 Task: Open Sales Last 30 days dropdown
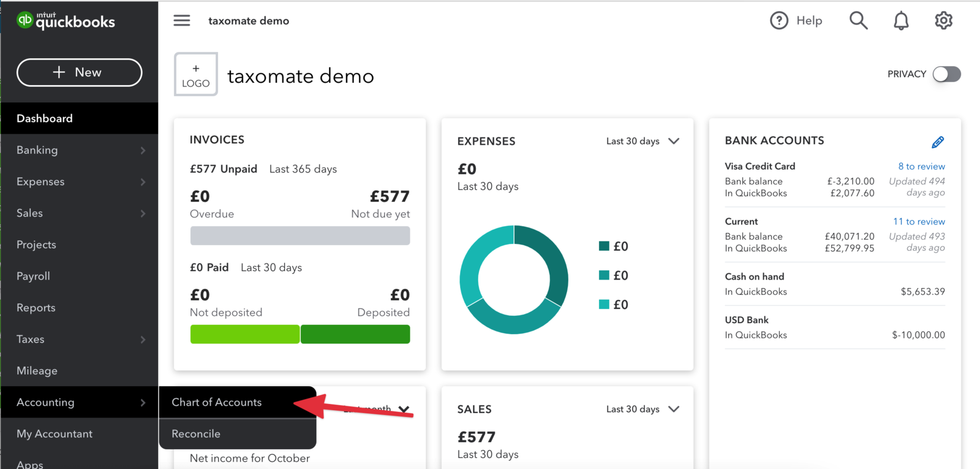[x=643, y=409]
